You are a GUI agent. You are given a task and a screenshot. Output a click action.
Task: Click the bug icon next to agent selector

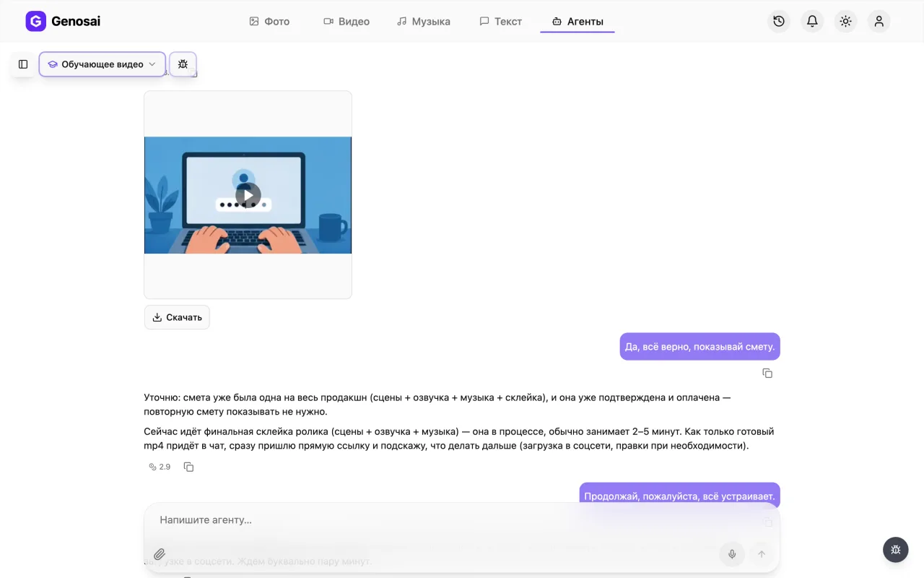pyautogui.click(x=183, y=64)
